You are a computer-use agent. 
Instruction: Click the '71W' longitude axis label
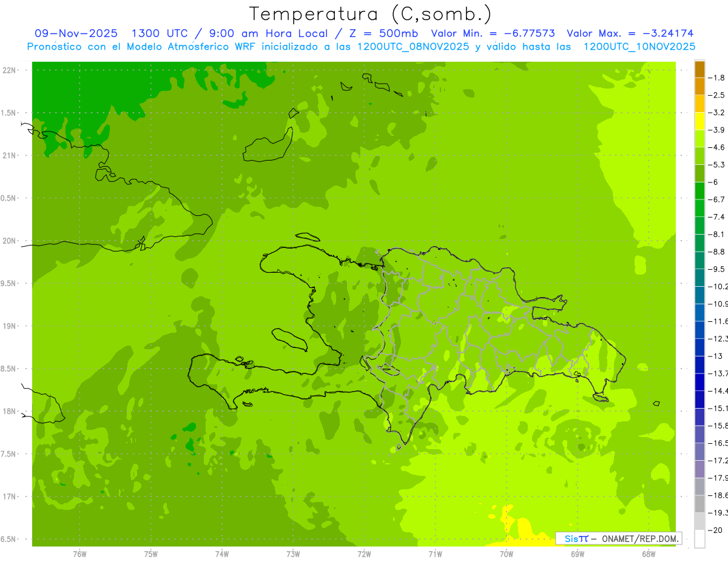(435, 554)
